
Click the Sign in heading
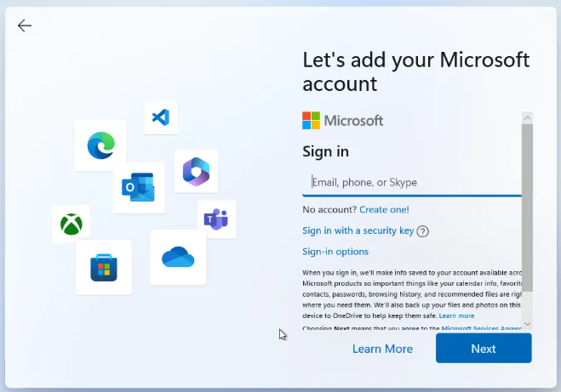tap(325, 151)
